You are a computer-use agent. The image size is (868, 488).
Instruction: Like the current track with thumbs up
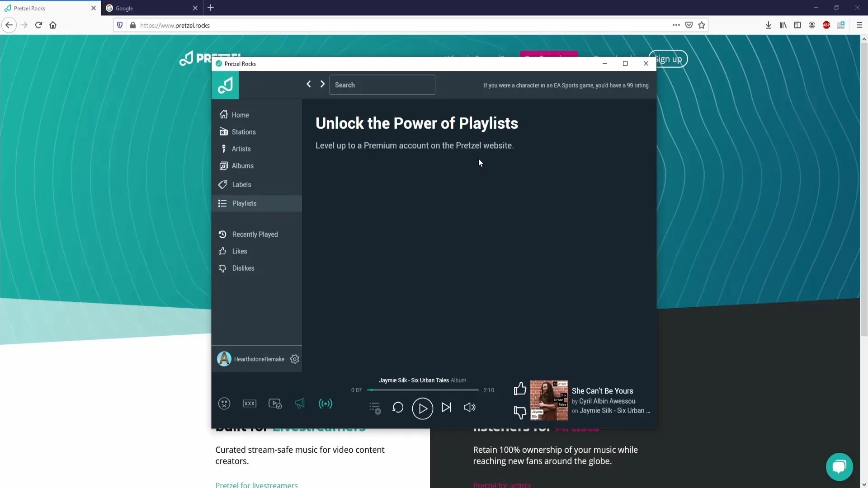(520, 389)
